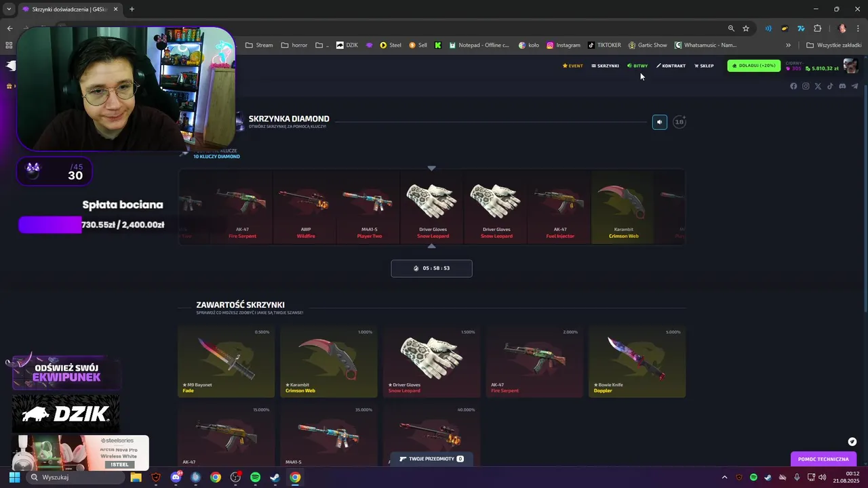
Task: Bookmark this page with star icon
Action: tap(746, 28)
